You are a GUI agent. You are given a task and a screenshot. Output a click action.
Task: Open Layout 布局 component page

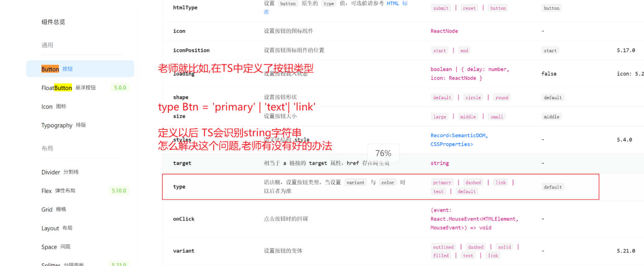coord(57,228)
